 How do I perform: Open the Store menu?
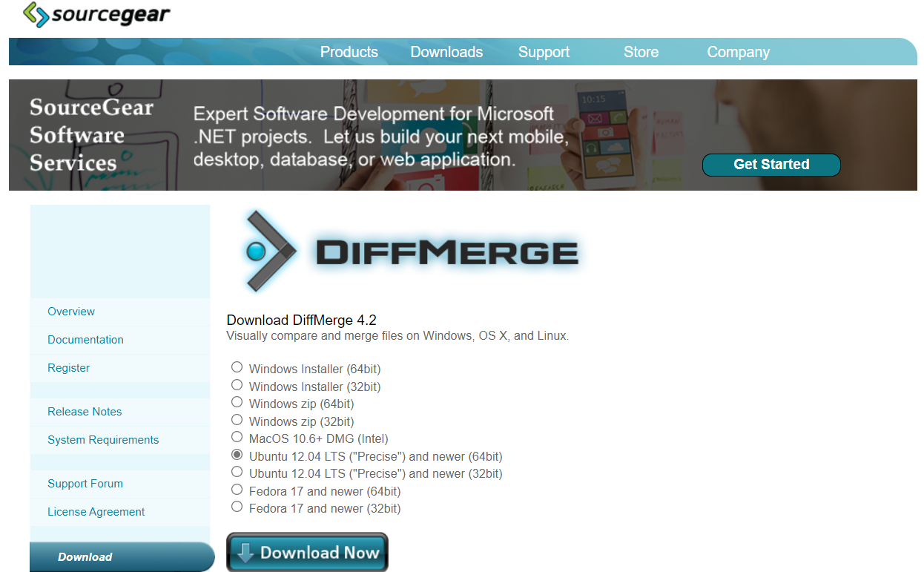[641, 52]
